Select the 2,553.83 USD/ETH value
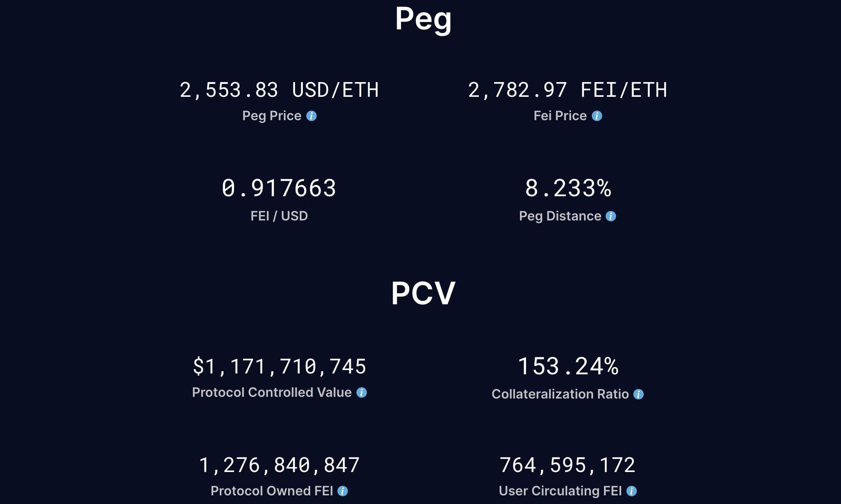Image resolution: width=841 pixels, height=504 pixels. tap(279, 90)
